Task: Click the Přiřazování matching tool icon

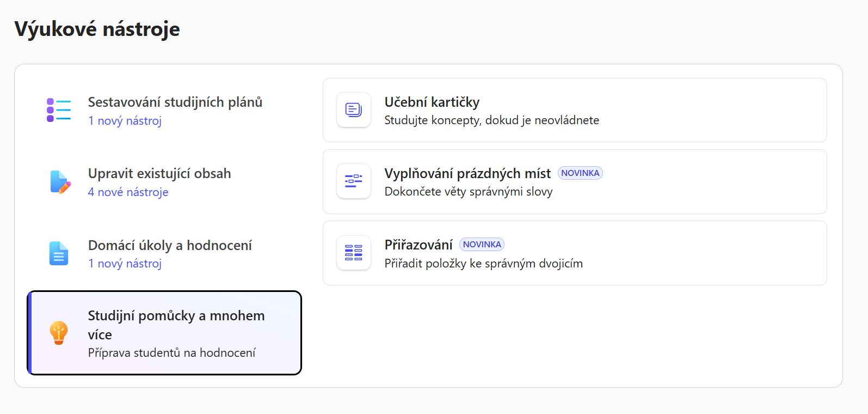Action: [x=354, y=253]
